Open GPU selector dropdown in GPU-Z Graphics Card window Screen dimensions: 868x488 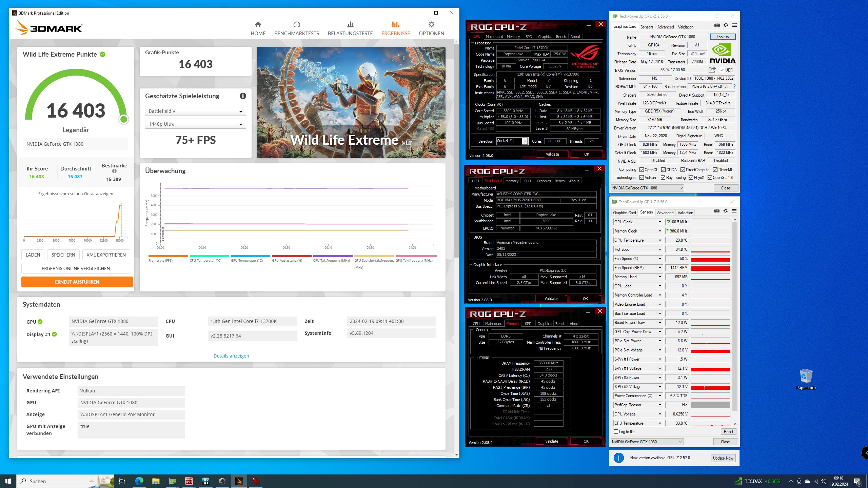(647, 188)
